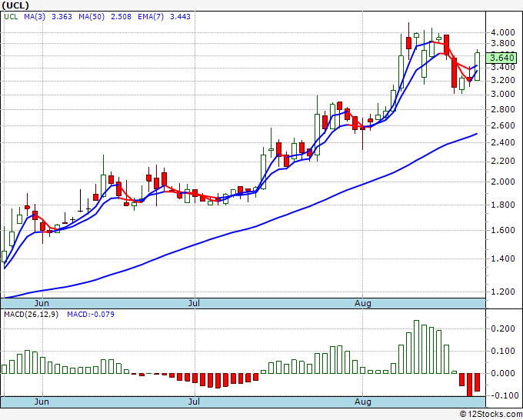Click the tallest green MACD histogram bar
Image resolution: width=523 pixels, height=420 pixels.
(x=416, y=347)
